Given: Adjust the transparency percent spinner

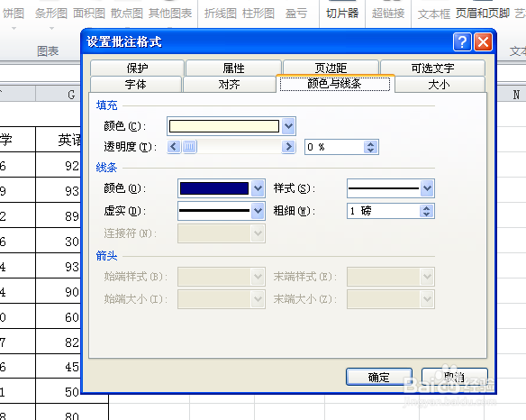Looking at the screenshot, I should [x=371, y=147].
